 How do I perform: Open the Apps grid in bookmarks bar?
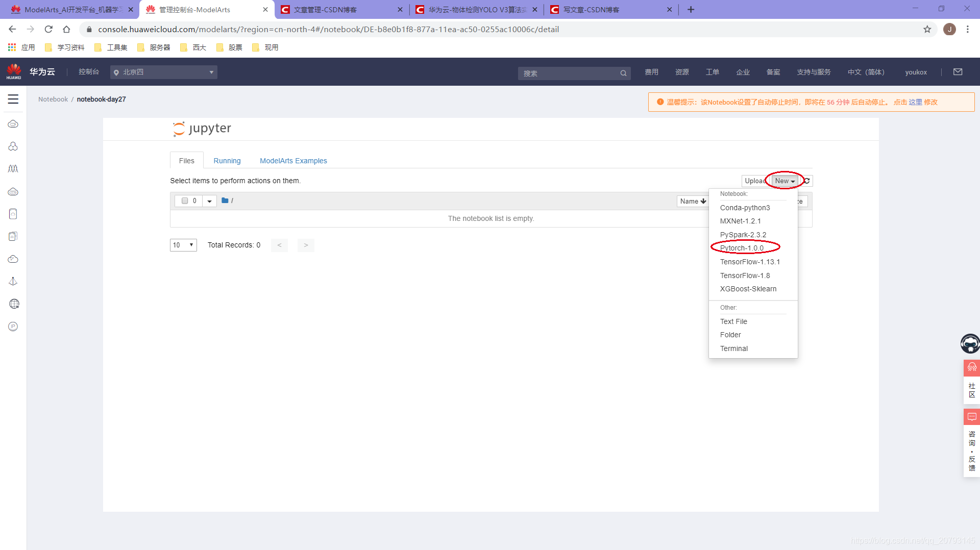(12, 47)
